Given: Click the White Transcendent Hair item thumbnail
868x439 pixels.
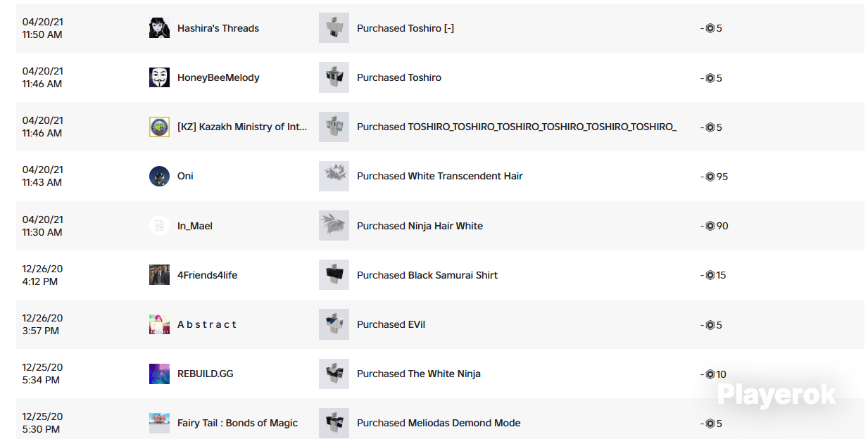Looking at the screenshot, I should pyautogui.click(x=334, y=176).
